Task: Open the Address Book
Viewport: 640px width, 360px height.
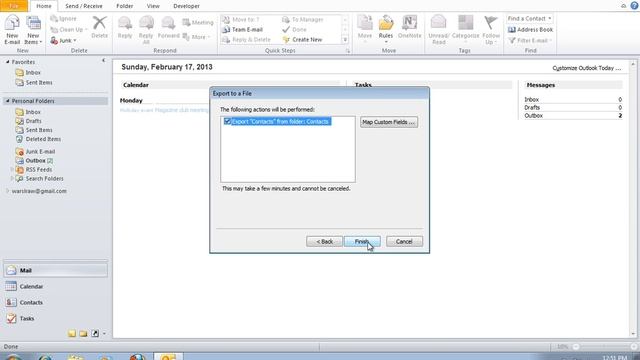Action: [x=530, y=30]
